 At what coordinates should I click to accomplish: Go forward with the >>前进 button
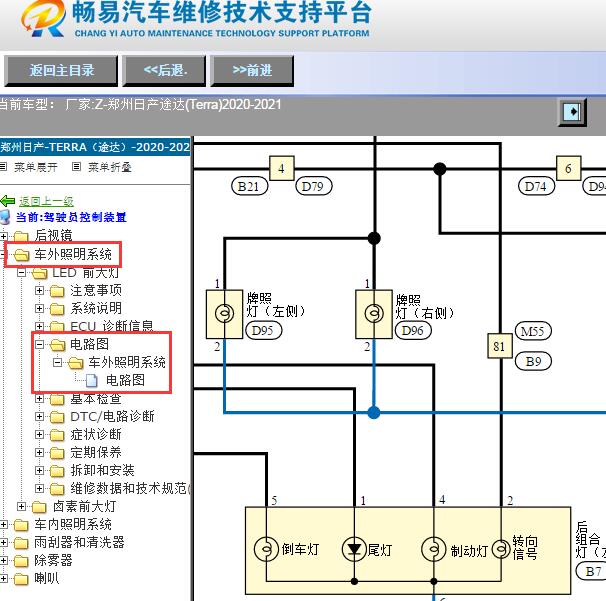pyautogui.click(x=252, y=70)
